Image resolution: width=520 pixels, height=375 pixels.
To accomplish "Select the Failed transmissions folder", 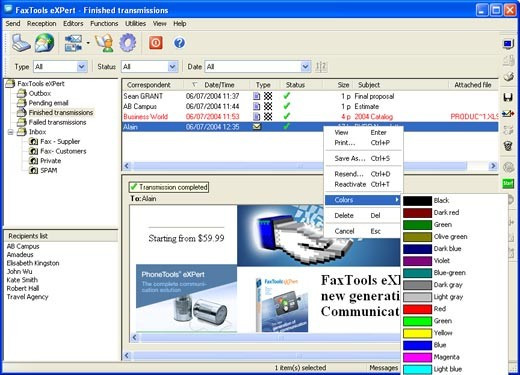I will (57, 122).
